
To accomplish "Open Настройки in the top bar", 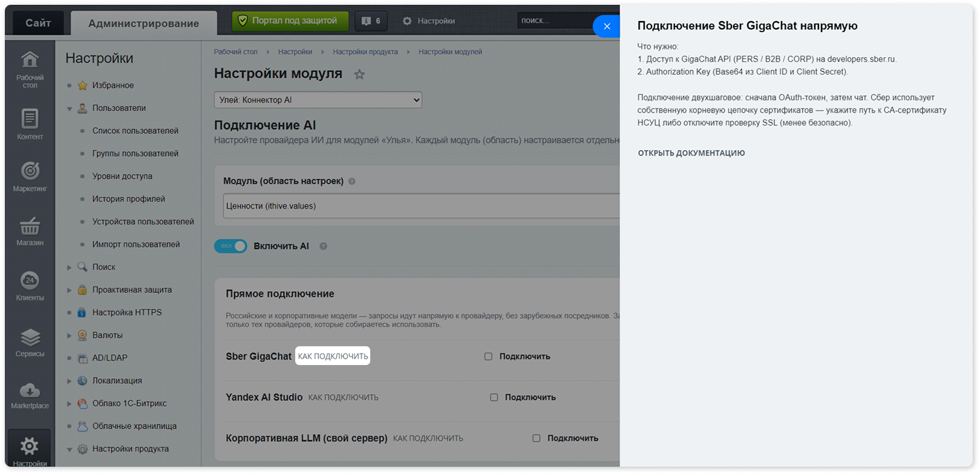I will coord(429,21).
